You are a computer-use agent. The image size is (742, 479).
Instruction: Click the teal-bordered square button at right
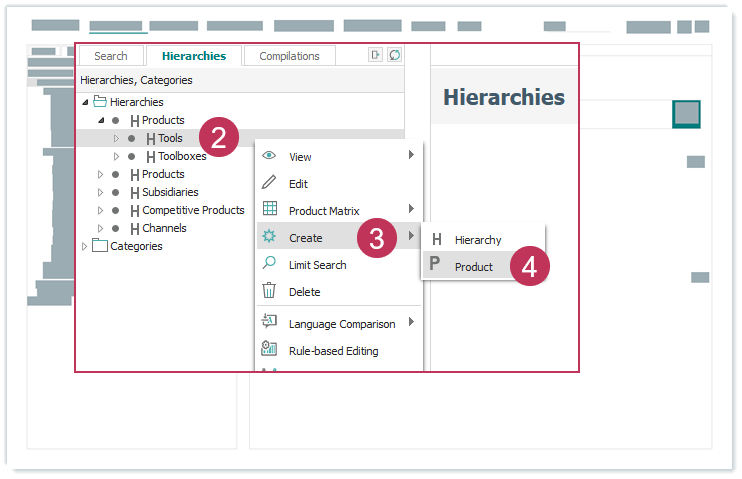pyautogui.click(x=686, y=114)
